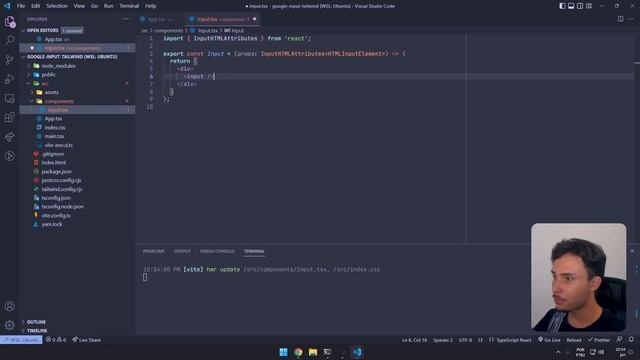Click the VS Code taskbar icon

(357, 352)
